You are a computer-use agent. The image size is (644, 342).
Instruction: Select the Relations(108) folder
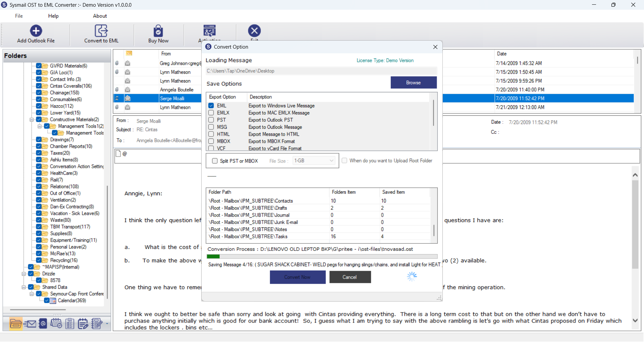pyautogui.click(x=64, y=186)
